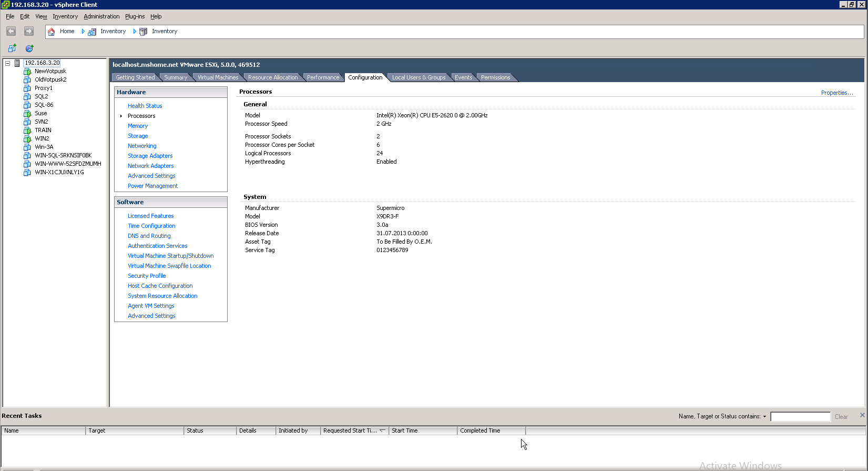Click the VM icon next to NewVotpusk
The height and width of the screenshot is (471, 868).
pyautogui.click(x=27, y=72)
